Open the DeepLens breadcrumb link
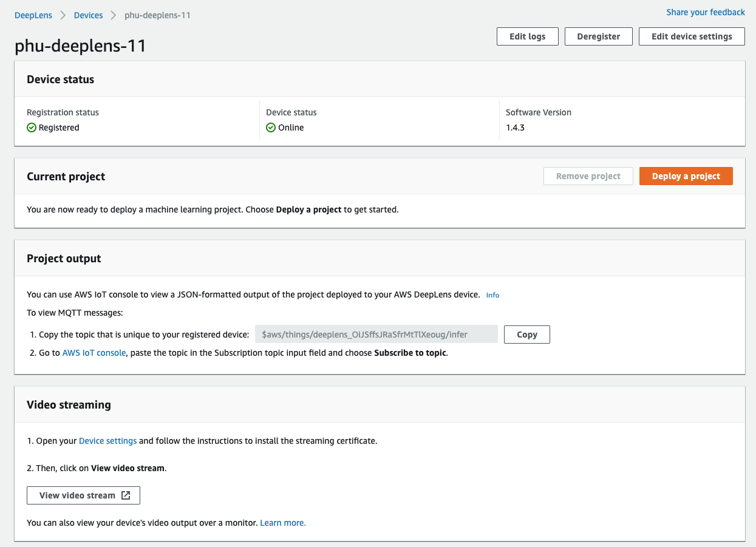This screenshot has height=547, width=756. 33,15
